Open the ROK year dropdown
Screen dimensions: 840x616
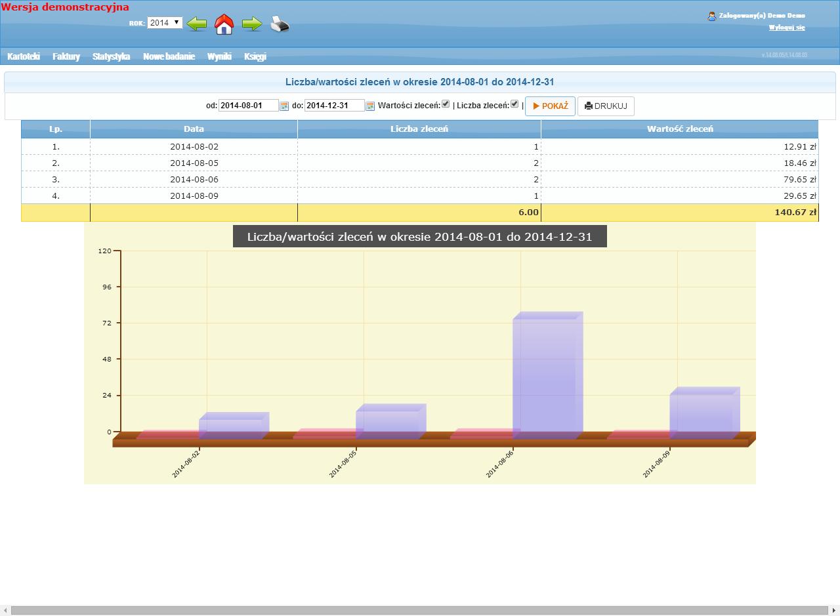tap(165, 23)
